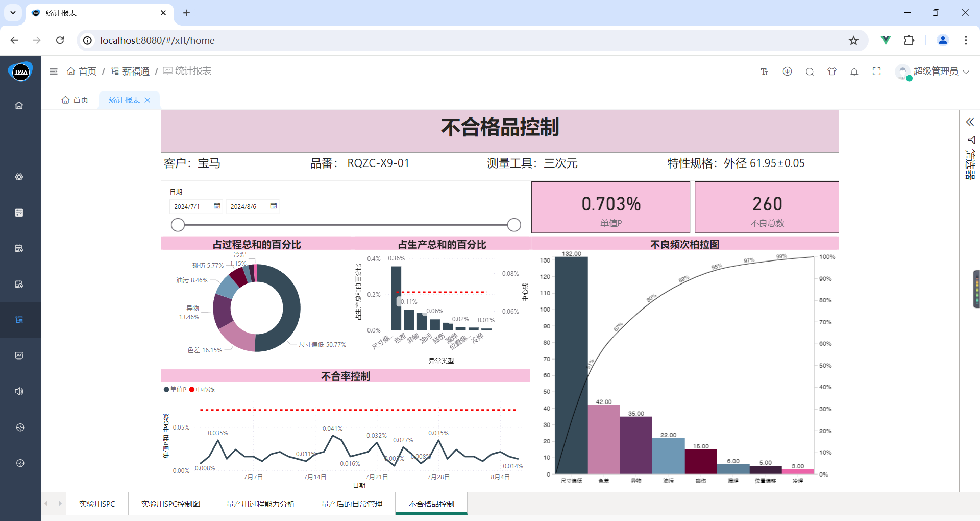The width and height of the screenshot is (980, 521).
Task: Open the highlighted tree-structure sidebar icon
Action: pyautogui.click(x=19, y=320)
